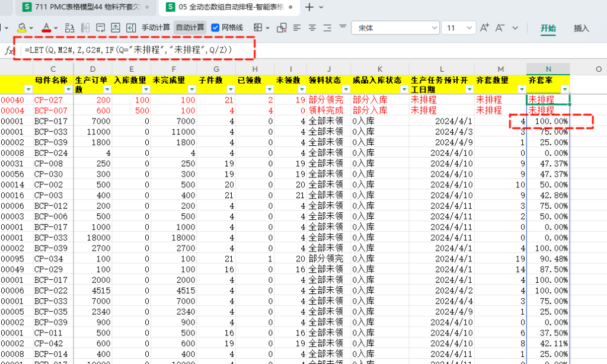This screenshot has width=607, height=364.
Task: Select column K header
Action: (x=380, y=69)
